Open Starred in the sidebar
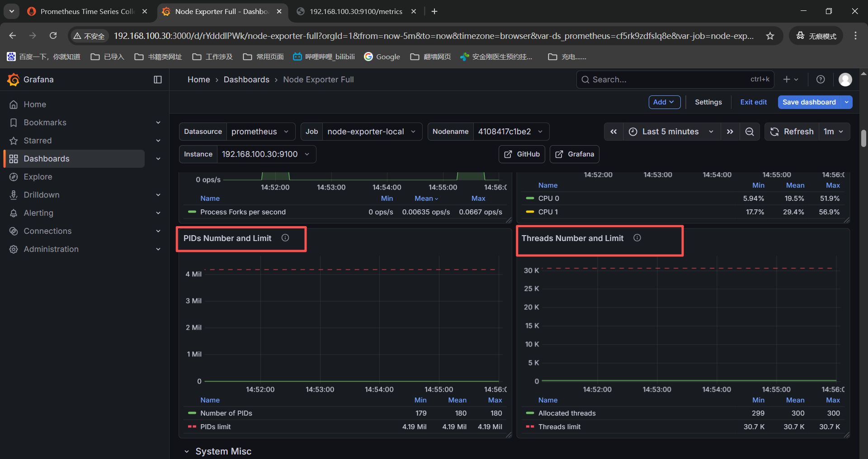The height and width of the screenshot is (459, 868). tap(38, 141)
